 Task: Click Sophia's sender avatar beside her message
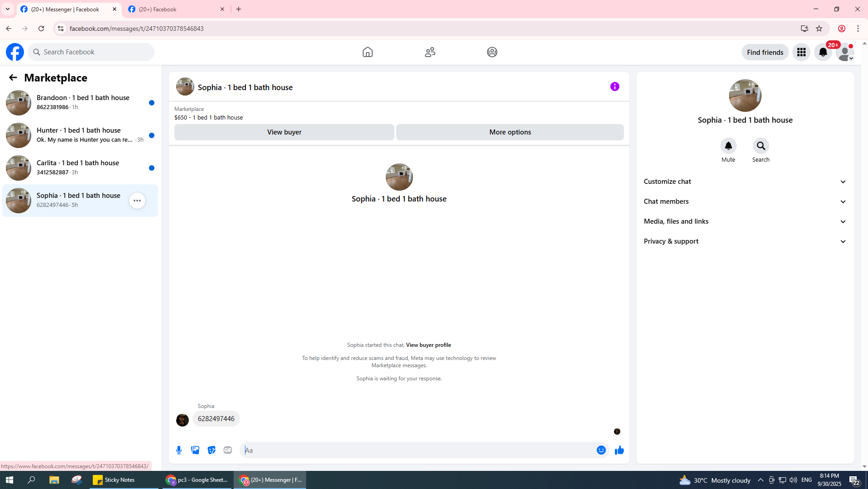(182, 420)
